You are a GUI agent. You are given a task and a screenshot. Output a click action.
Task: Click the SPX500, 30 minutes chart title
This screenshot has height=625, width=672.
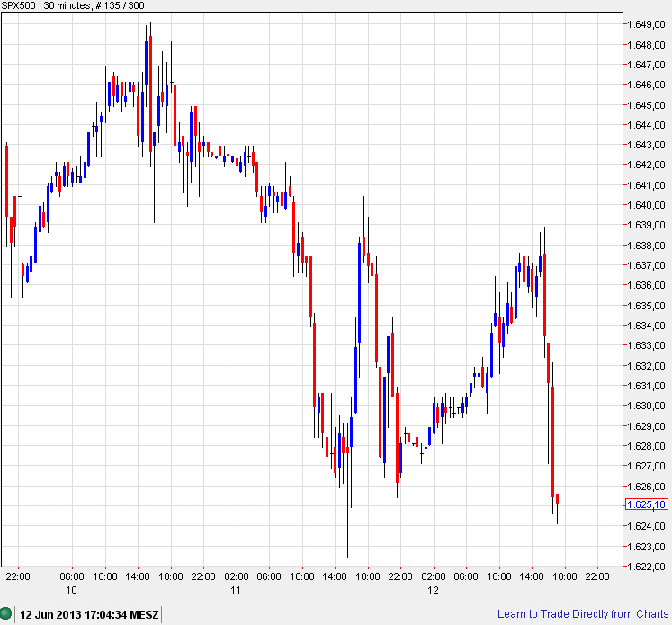[x=73, y=5]
